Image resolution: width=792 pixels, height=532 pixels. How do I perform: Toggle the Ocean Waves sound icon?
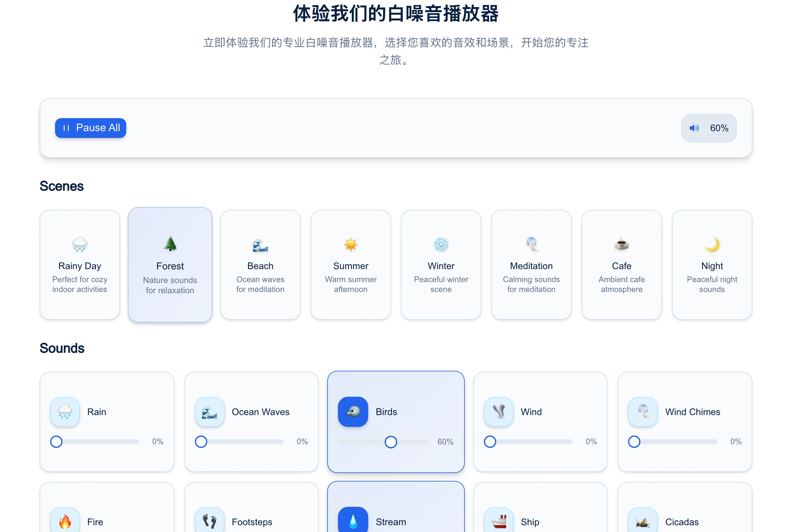tap(209, 412)
